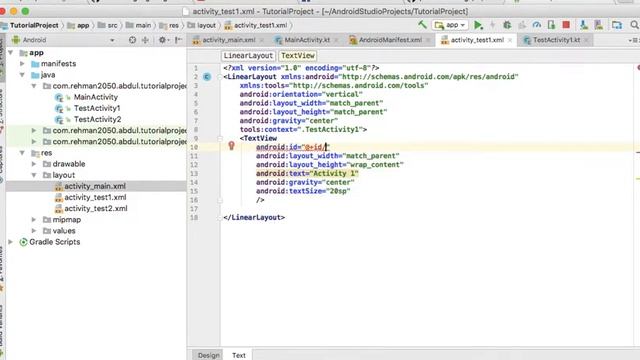Image resolution: width=640 pixels, height=360 pixels.
Task: Open the AndroidManifest.xml tab
Action: click(390, 40)
